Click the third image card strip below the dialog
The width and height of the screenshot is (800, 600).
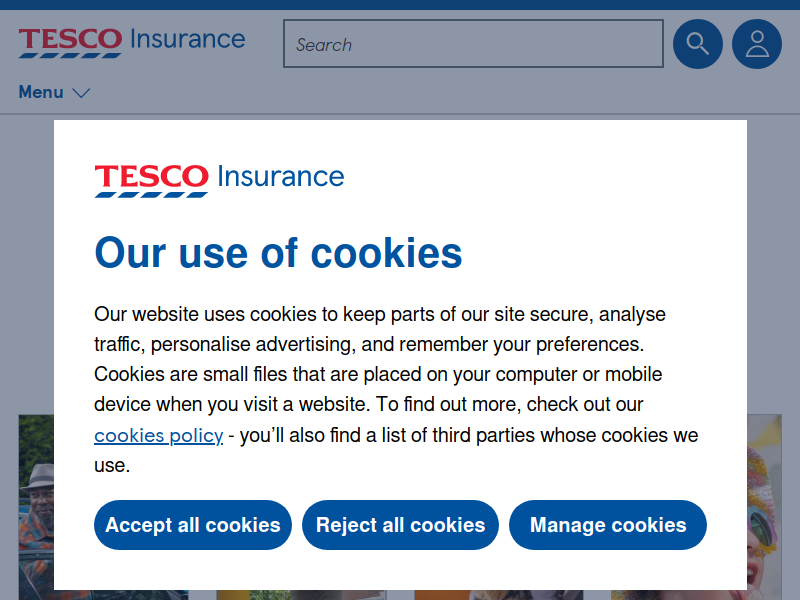tap(498, 595)
